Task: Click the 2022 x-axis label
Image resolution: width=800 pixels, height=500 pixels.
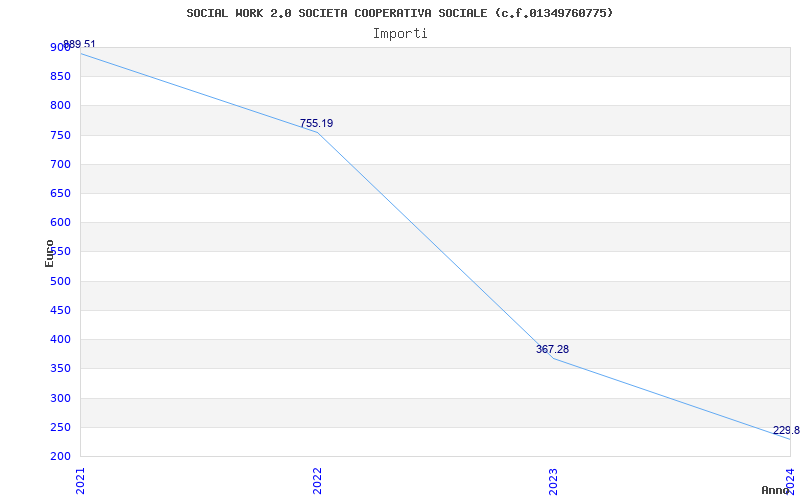Action: point(317,481)
